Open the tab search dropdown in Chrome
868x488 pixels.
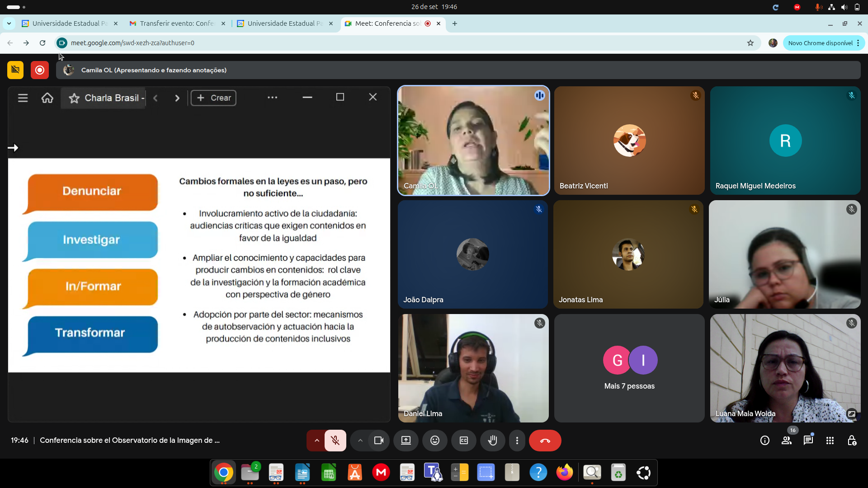click(9, 23)
